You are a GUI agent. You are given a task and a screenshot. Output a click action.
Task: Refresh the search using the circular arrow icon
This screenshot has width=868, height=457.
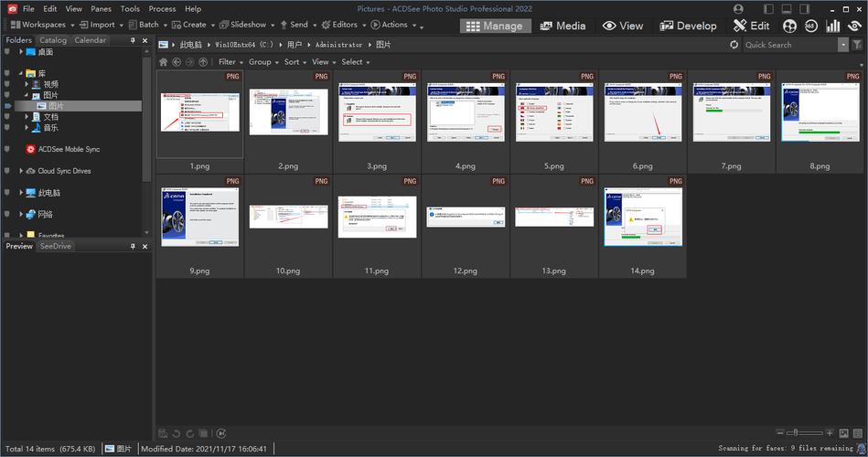(734, 44)
